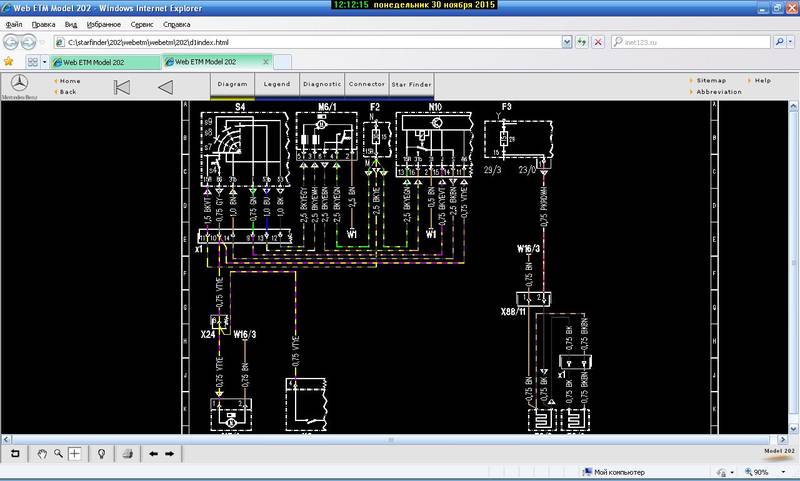Click the light bulb highlight icon
This screenshot has height=481, width=800.
pyautogui.click(x=101, y=453)
